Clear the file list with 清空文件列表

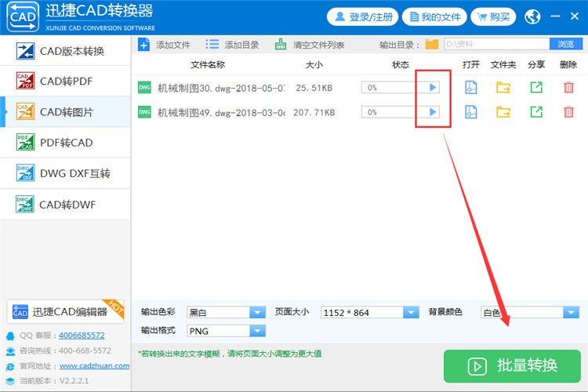[310, 45]
